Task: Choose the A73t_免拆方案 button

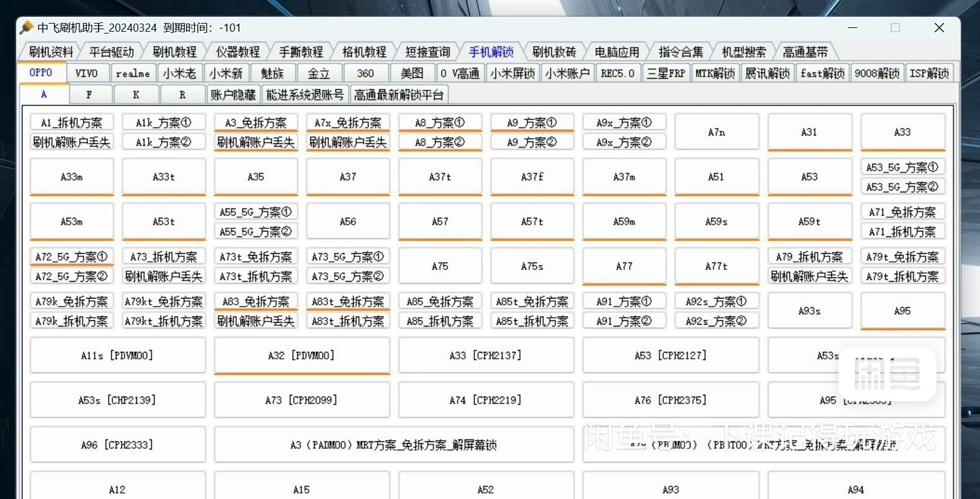Action: click(256, 257)
